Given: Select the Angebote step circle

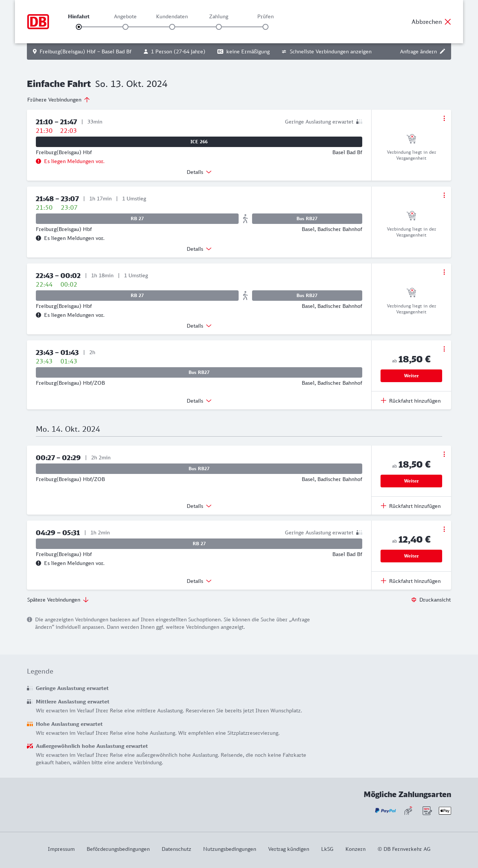Looking at the screenshot, I should tap(125, 27).
